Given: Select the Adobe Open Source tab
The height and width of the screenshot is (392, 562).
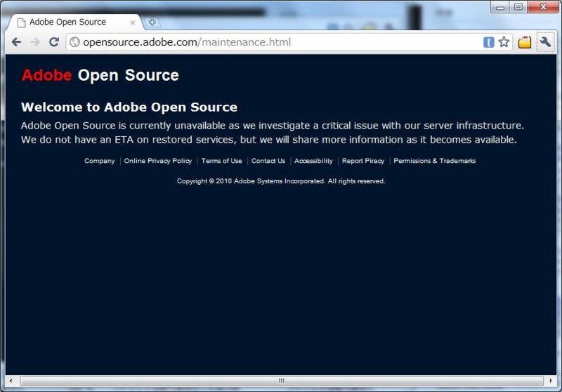Looking at the screenshot, I should pos(74,22).
